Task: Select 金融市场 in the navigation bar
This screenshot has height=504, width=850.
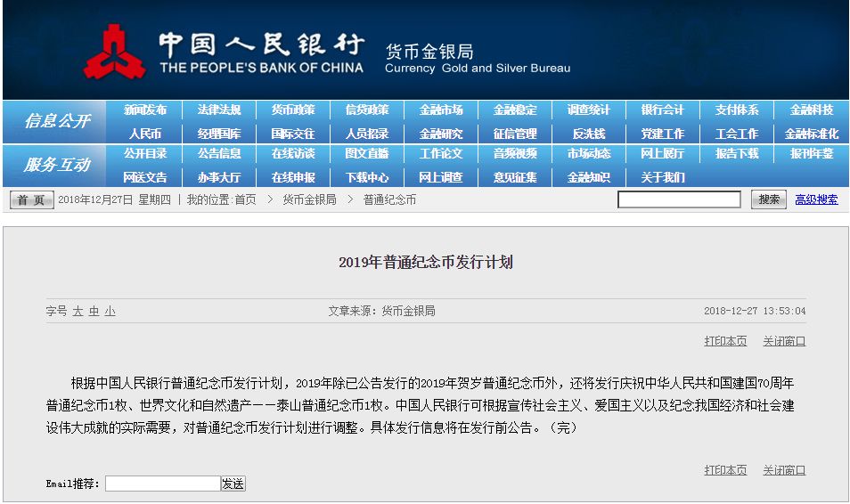Action: coord(441,110)
